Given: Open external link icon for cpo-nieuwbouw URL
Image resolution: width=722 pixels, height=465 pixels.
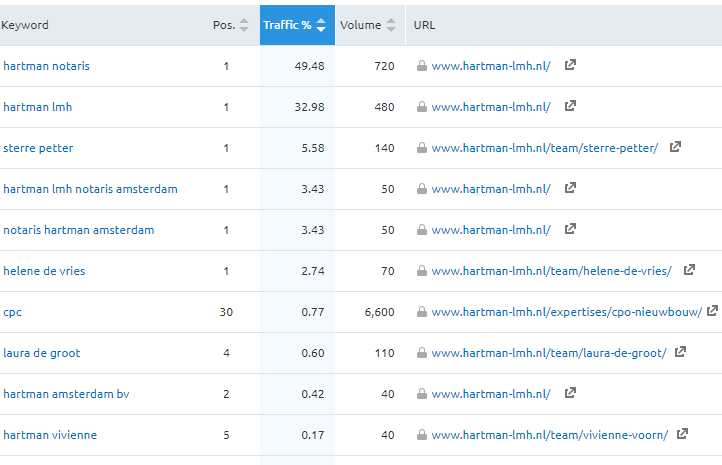Looking at the screenshot, I should pos(712,312).
